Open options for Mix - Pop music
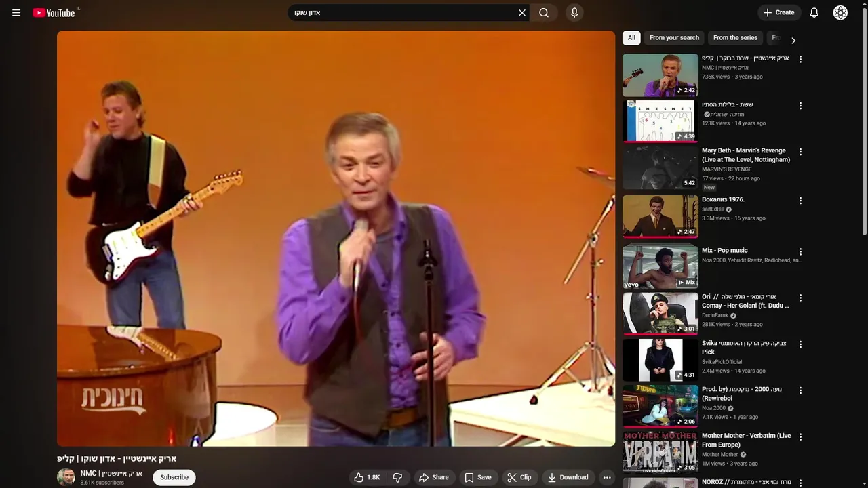Viewport: 868px width, 488px height. pos(800,251)
